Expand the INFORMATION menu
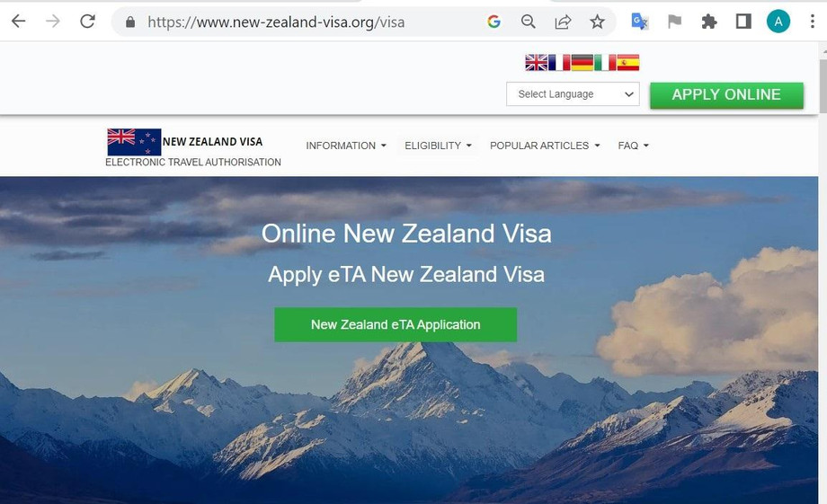The height and width of the screenshot is (504, 827). [346, 146]
